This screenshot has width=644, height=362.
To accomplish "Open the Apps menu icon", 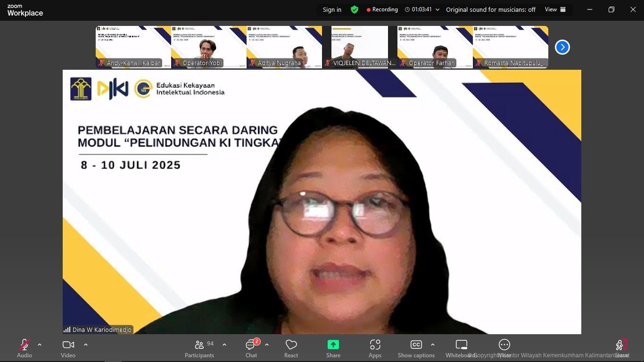I will click(x=375, y=349).
